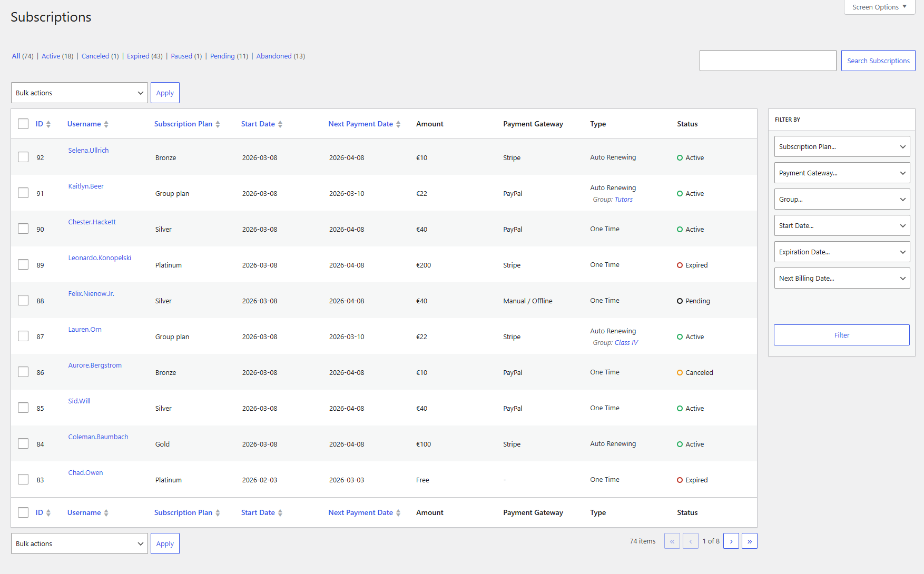924x574 pixels.
Task: Go to the next page of subscriptions
Action: click(731, 541)
